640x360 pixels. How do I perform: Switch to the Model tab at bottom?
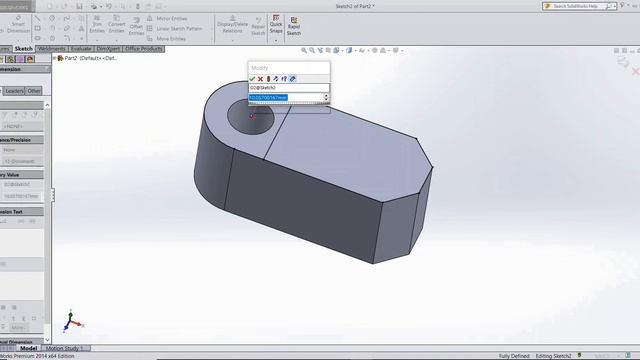[29, 348]
